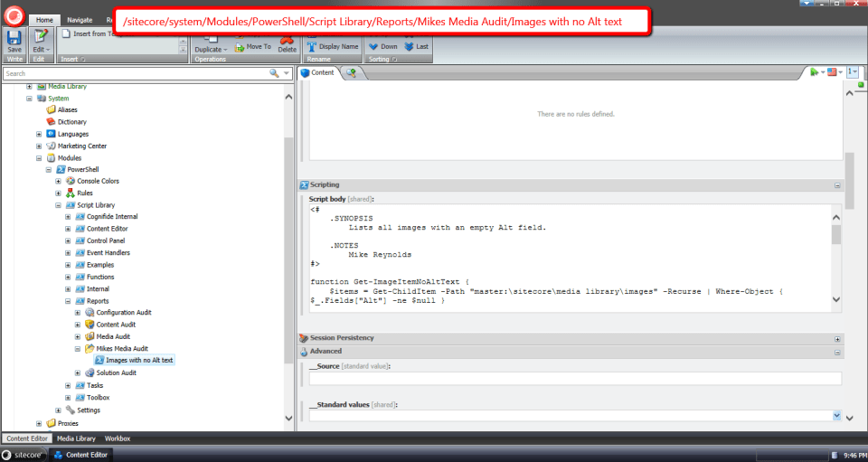Delete the selected item
The height and width of the screenshot is (462, 868).
(287, 43)
